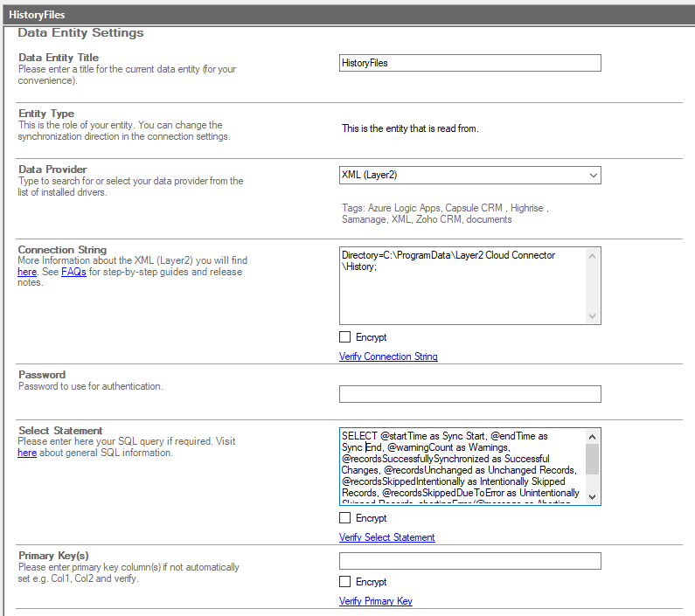Open the 'here' link about XML (Layer2)
Image resolution: width=695 pixels, height=616 pixels.
click(27, 272)
